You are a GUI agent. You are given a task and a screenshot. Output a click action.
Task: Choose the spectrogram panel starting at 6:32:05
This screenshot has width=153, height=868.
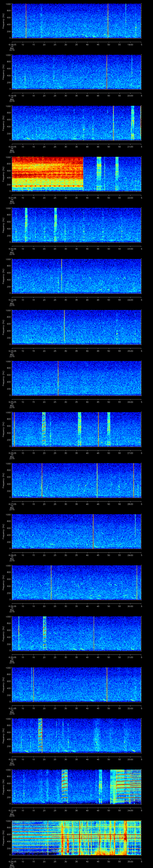click(77, 736)
